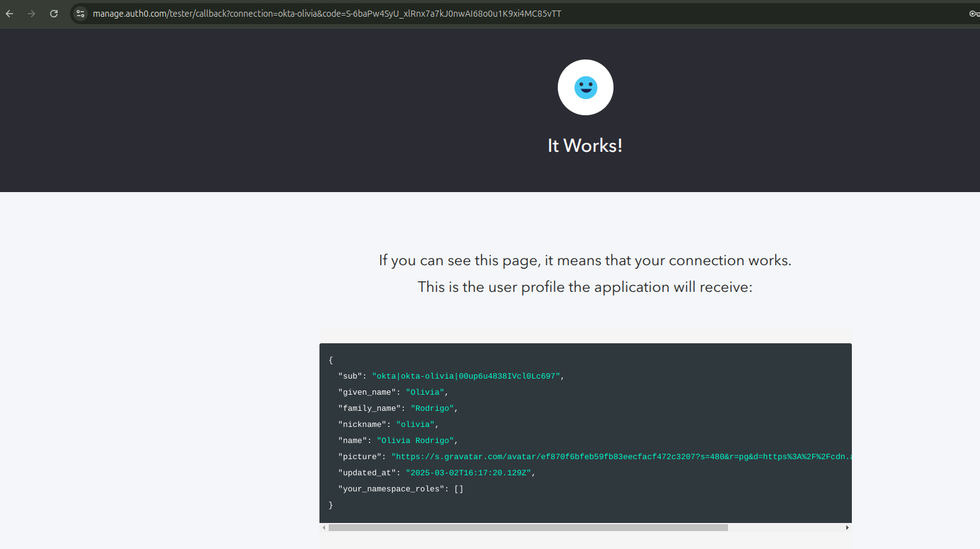The width and height of the screenshot is (980, 549).
Task: Reload the Auth0 callback page
Action: pyautogui.click(x=54, y=14)
